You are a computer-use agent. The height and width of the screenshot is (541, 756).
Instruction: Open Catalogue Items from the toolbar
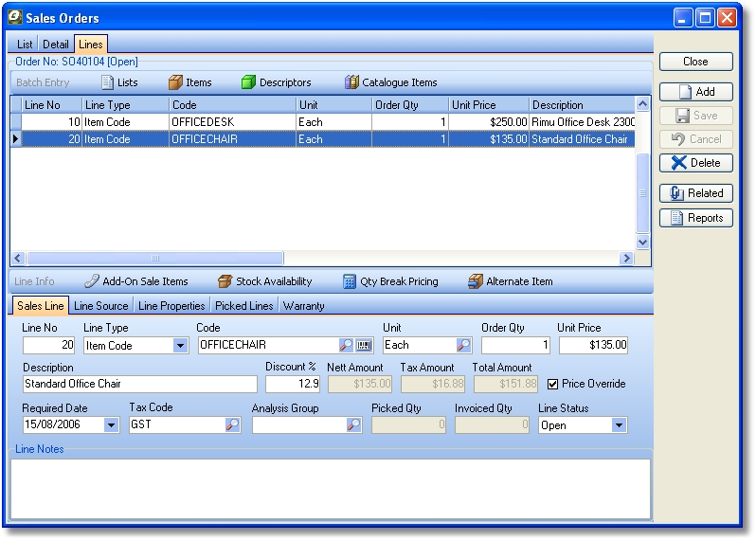pos(351,82)
